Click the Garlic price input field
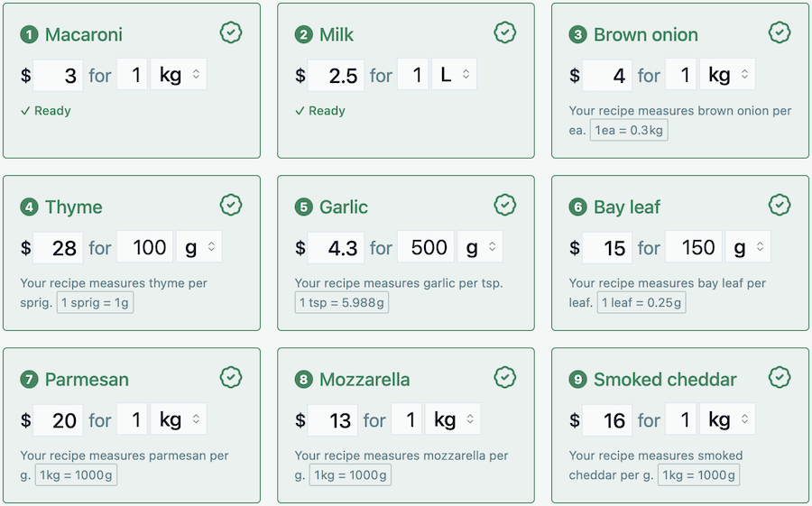This screenshot has height=506, width=812. pyautogui.click(x=336, y=247)
